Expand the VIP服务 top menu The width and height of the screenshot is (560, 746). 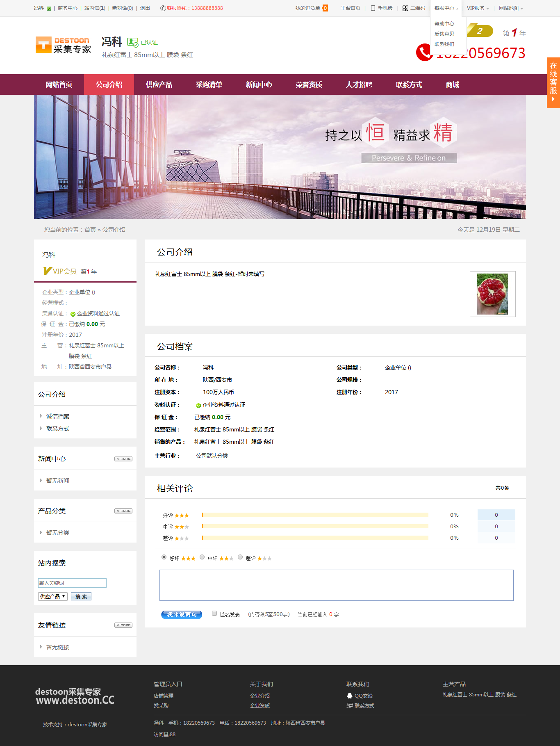478,8
